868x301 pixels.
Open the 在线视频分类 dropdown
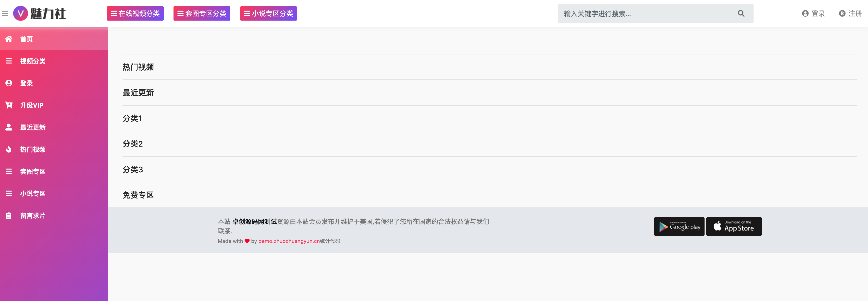point(135,13)
